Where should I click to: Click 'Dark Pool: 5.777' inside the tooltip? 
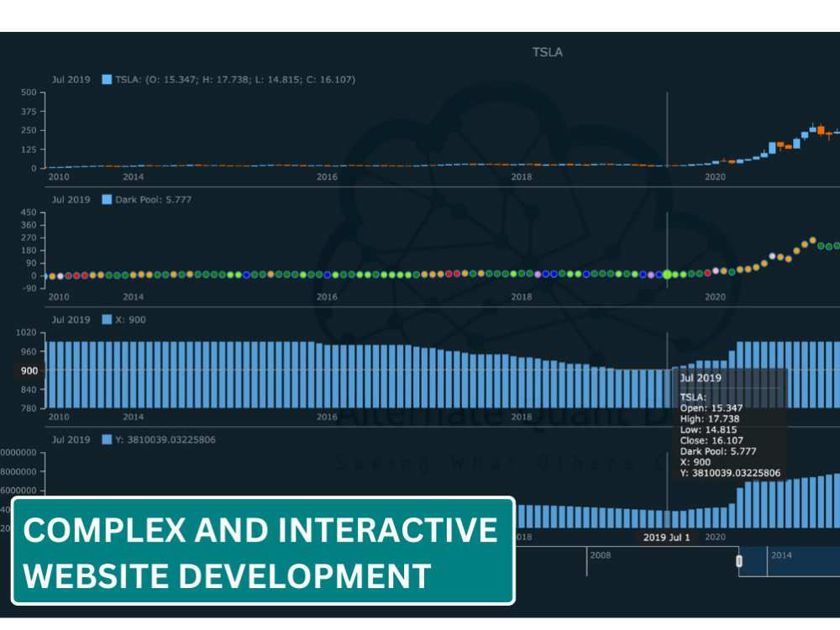click(718, 451)
